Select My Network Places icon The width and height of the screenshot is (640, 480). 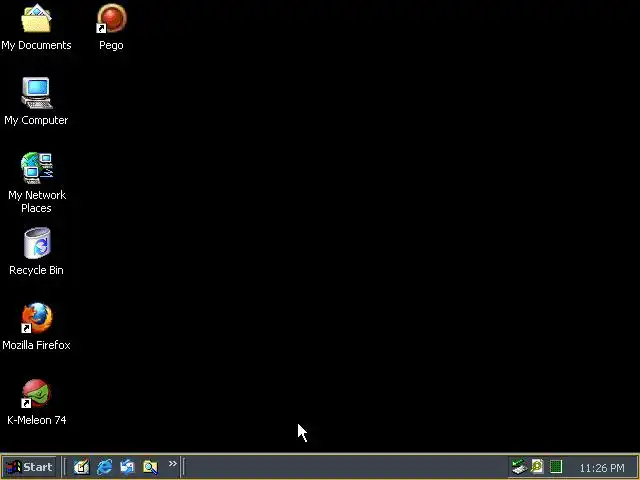click(x=37, y=168)
